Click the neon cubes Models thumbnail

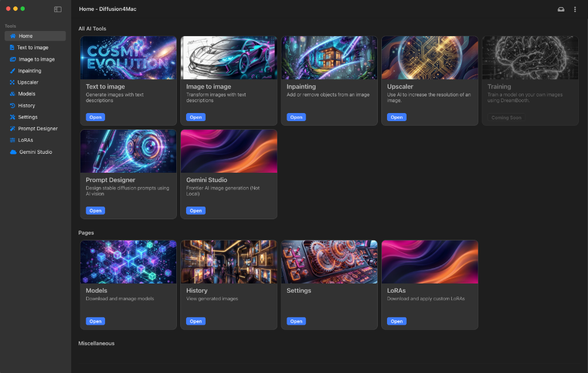point(128,262)
